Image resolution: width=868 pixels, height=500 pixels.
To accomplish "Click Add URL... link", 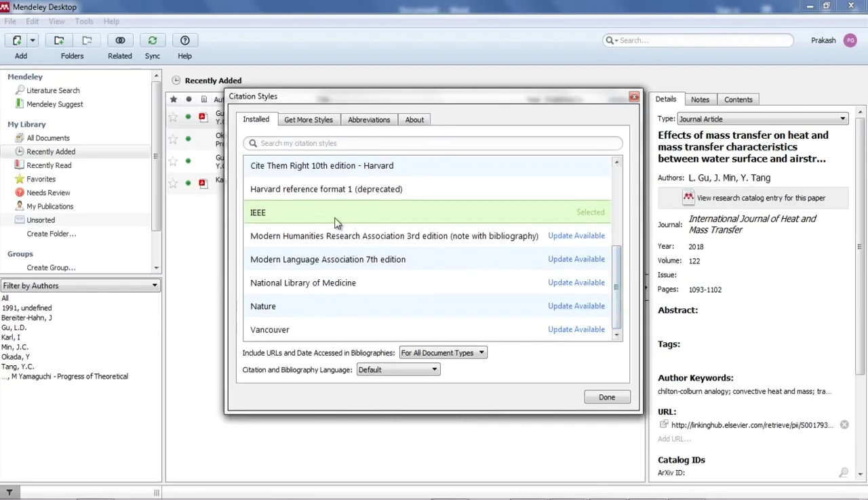I will [x=674, y=439].
